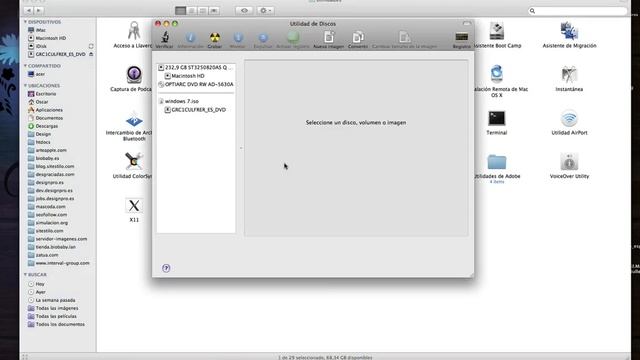Open Oscar home folder in sidebar

(38, 102)
